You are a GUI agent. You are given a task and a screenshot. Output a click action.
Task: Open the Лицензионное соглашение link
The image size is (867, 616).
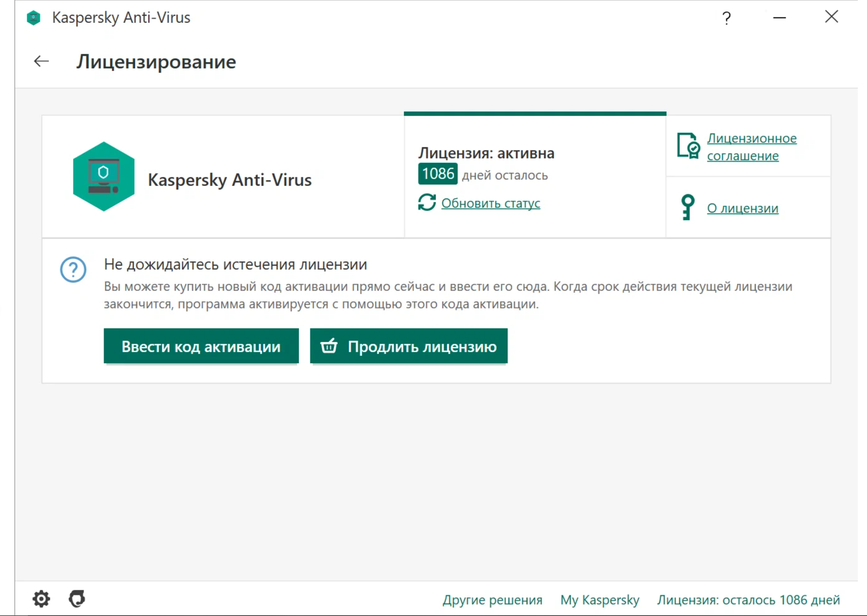tap(751, 147)
